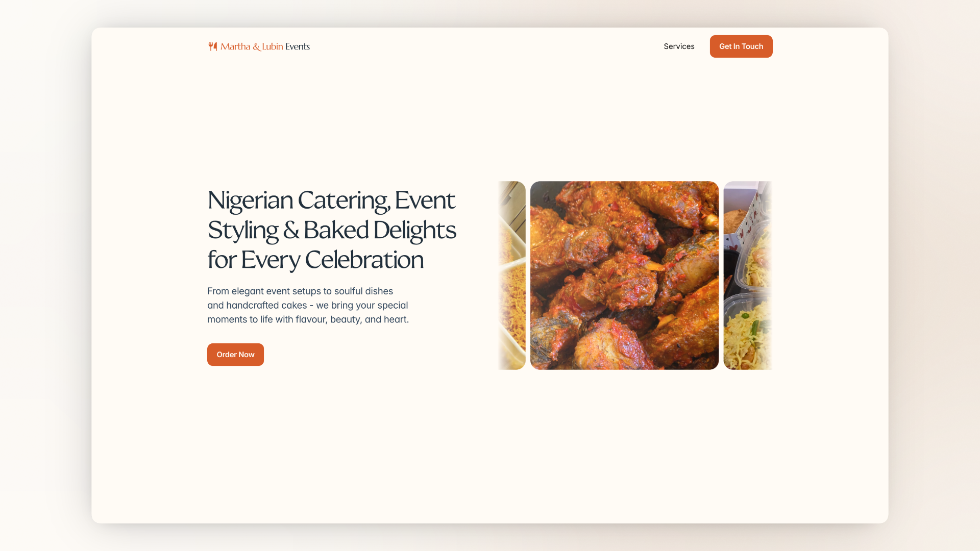
Task: Select the partial jollof rice photo on the left
Action: click(x=512, y=275)
